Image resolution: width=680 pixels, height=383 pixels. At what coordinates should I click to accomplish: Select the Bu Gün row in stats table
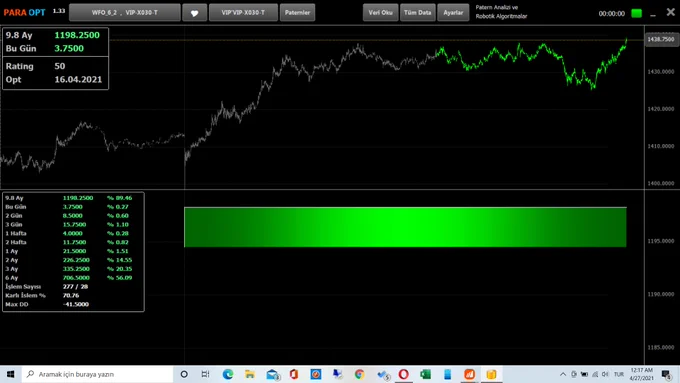[x=69, y=207]
